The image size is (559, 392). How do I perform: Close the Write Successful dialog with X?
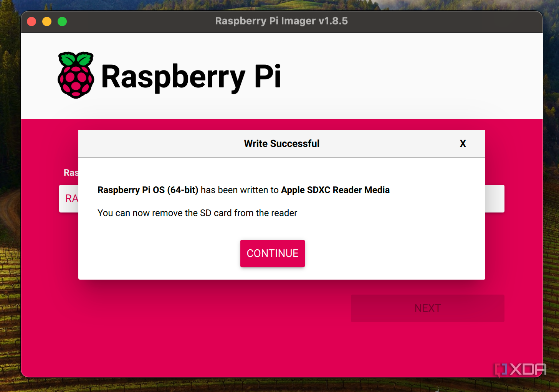(x=463, y=143)
